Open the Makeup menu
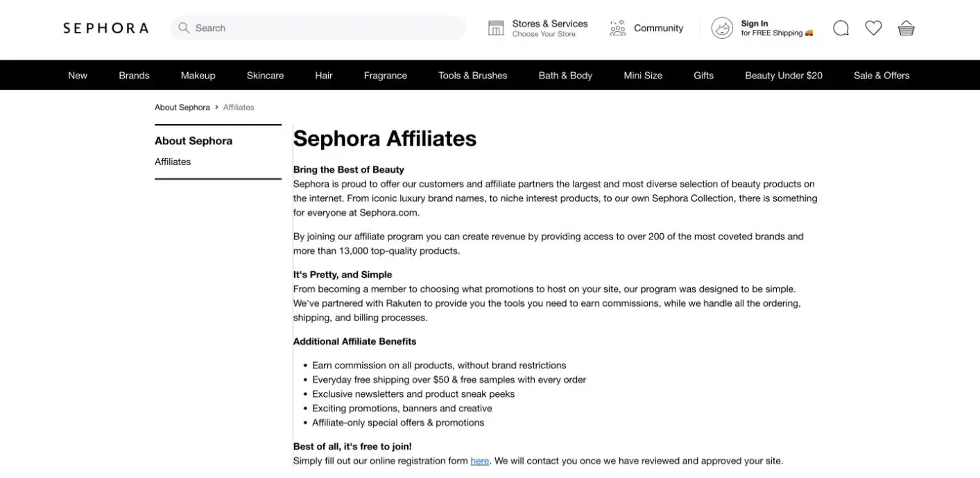980x478 pixels. coord(198,75)
